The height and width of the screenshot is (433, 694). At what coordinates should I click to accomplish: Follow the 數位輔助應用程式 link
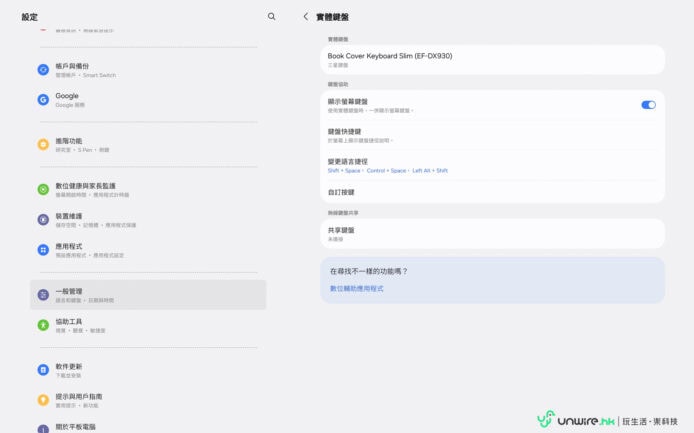(357, 289)
